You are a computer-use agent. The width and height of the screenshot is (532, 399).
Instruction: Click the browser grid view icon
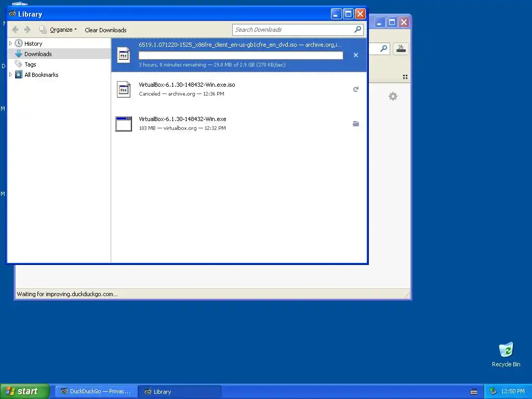(x=405, y=77)
